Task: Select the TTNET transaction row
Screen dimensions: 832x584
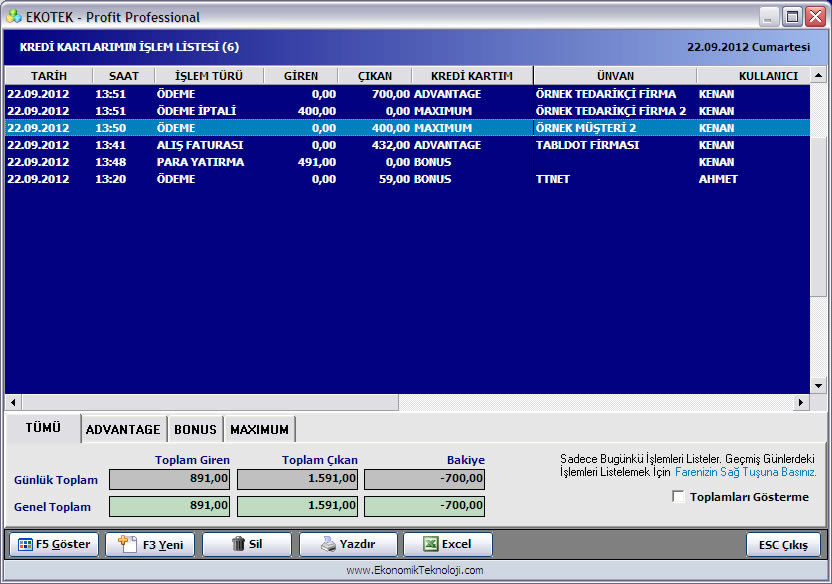Action: [408, 179]
